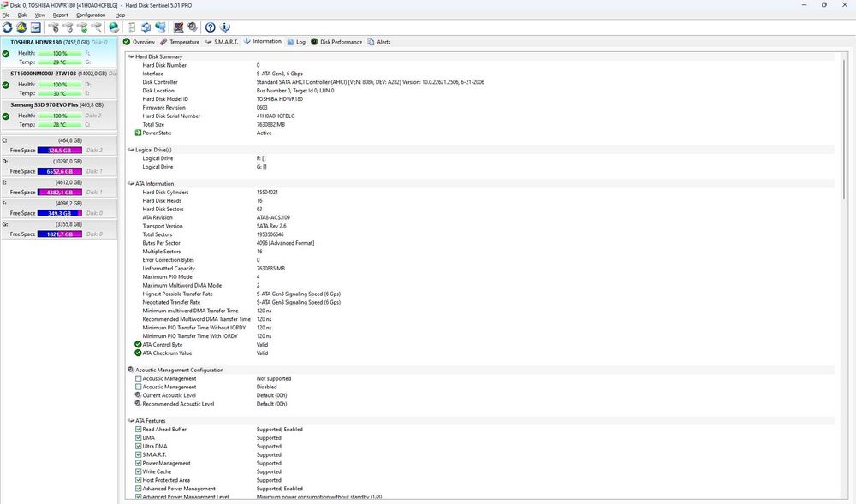This screenshot has width=856, height=504.
Task: Toggle the Acoustic Management checkbox marked Disabled
Action: click(x=138, y=387)
